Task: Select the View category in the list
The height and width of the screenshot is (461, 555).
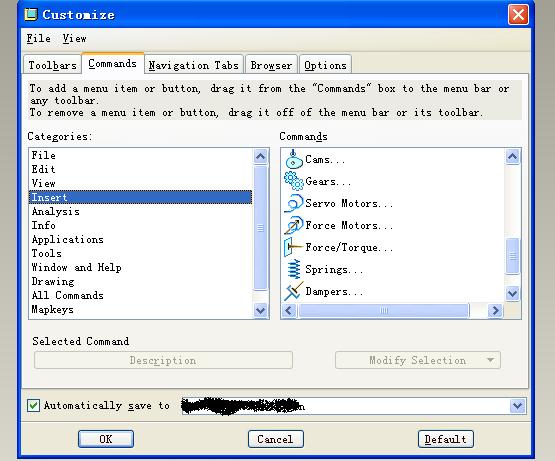Action: [141, 183]
